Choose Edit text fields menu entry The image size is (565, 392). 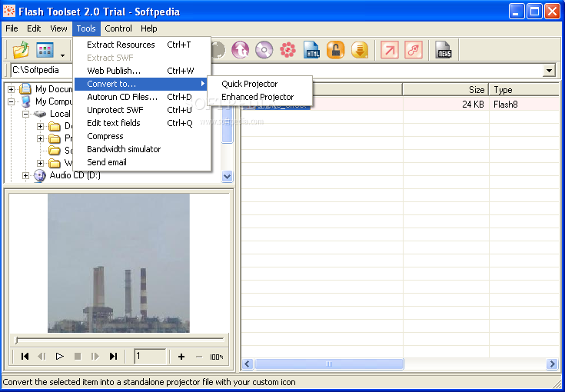142,123
